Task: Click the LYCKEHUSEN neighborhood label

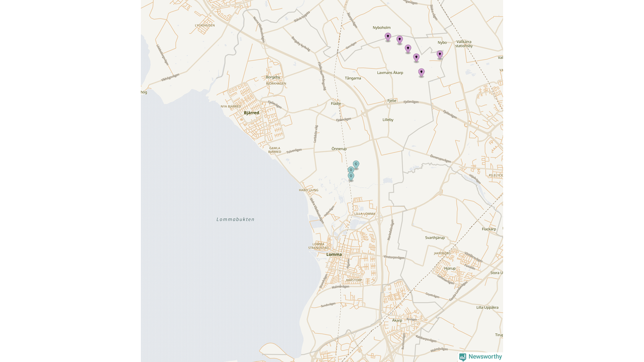Action: [205, 25]
